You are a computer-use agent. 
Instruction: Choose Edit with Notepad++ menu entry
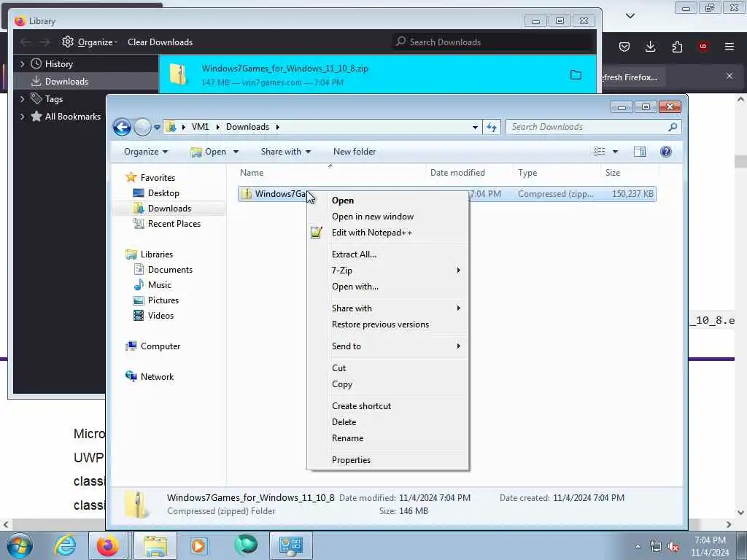388,233
